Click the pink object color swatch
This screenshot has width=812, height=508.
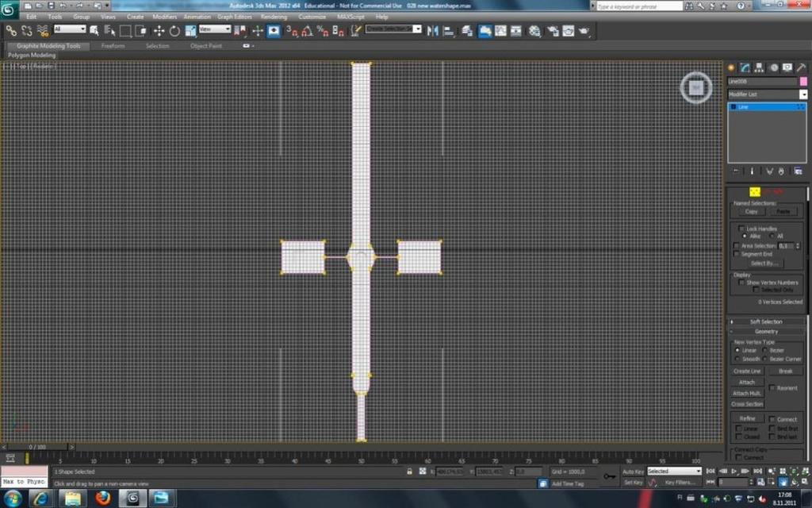tap(803, 82)
